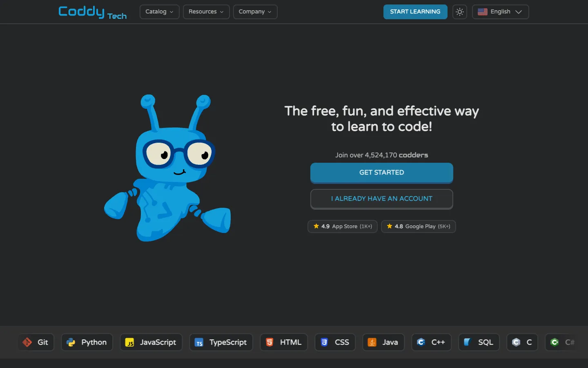This screenshot has height=368, width=588.
Task: Open the Company dropdown
Action: pos(255,12)
